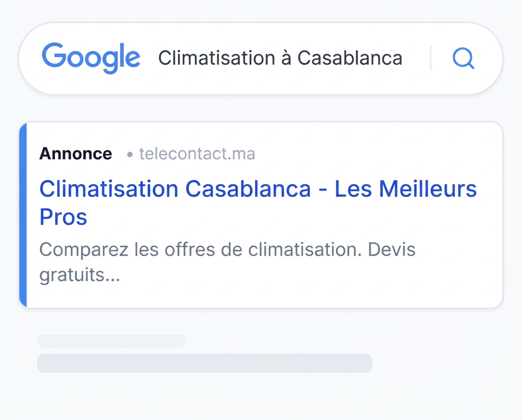Viewport: 522px width, 420px height.
Task: Click the word "Casablanca" in search box
Action: coord(350,58)
